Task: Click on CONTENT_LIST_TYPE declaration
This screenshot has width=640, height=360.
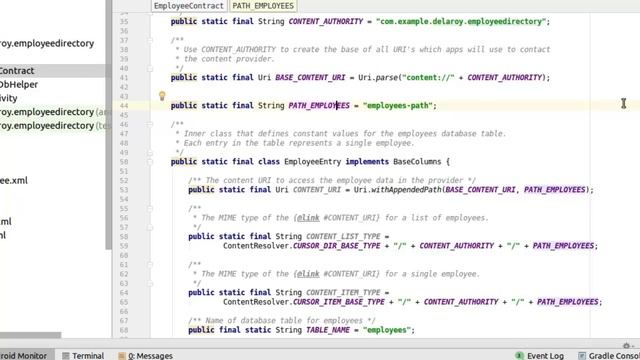Action: tap(343, 236)
